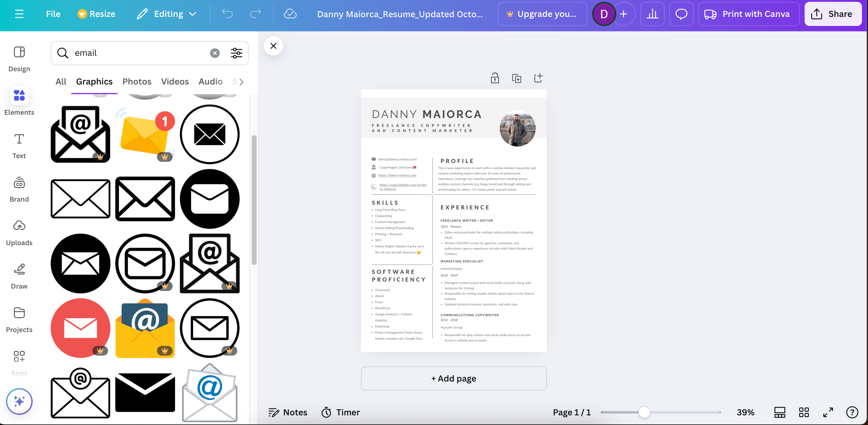Select the solid black envelope graphic
Viewport: 868px width, 425px height.
click(145, 392)
